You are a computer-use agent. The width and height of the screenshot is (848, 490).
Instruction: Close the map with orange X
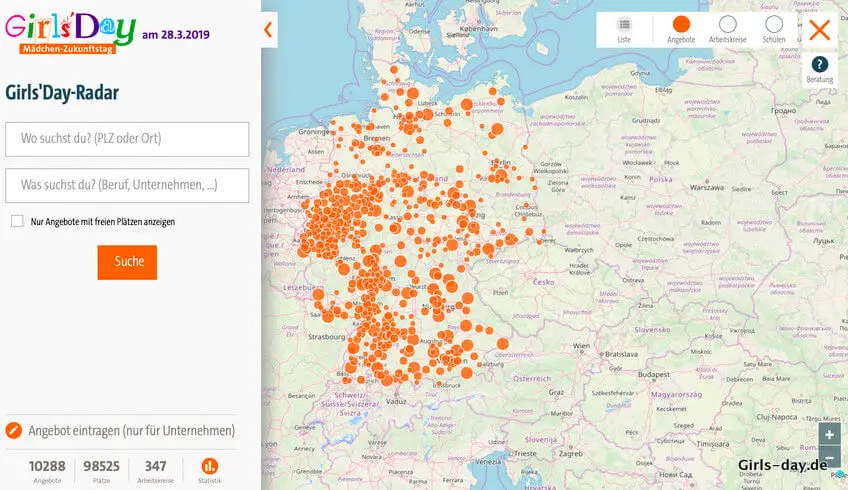[820, 29]
